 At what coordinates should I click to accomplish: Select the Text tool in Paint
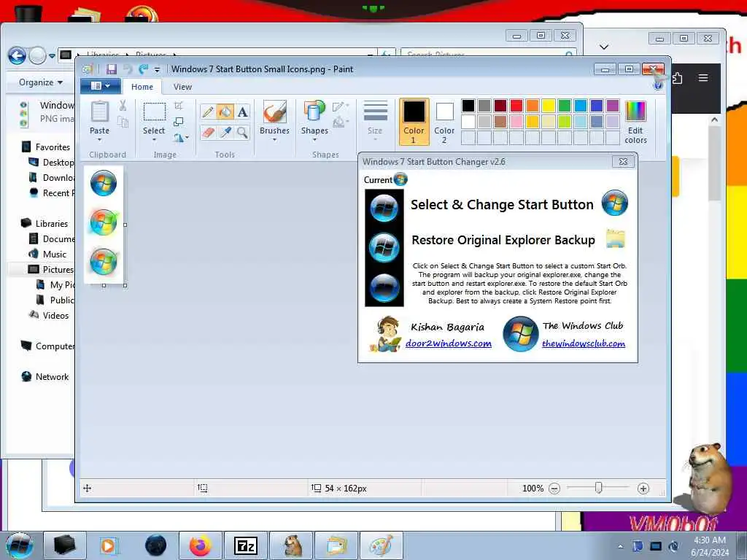[x=242, y=112]
